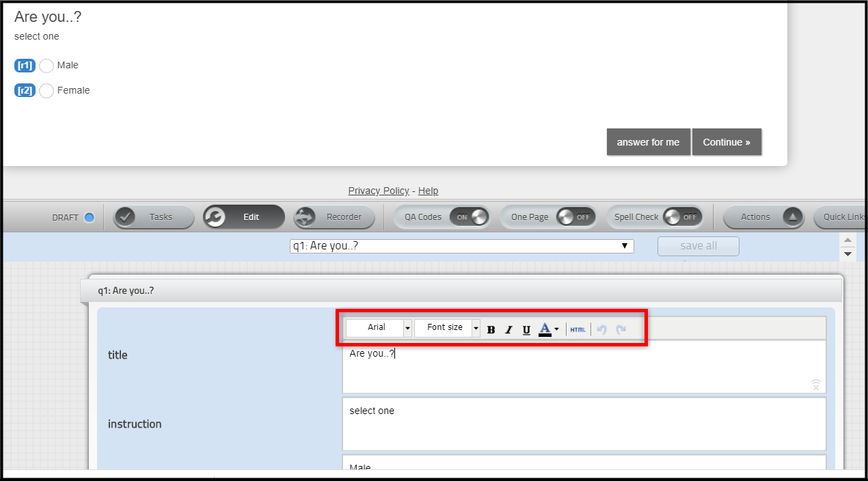The width and height of the screenshot is (868, 481).
Task: Turn off the QA Codes switch
Action: pyautogui.click(x=470, y=217)
